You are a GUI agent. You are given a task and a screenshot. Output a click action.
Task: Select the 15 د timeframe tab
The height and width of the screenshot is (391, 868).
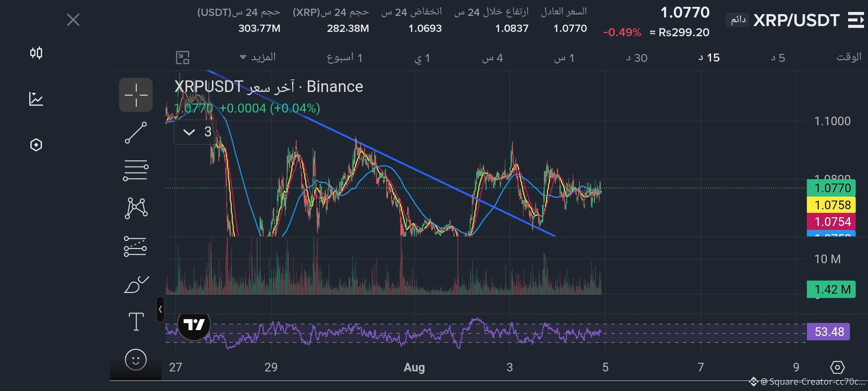[x=709, y=58]
